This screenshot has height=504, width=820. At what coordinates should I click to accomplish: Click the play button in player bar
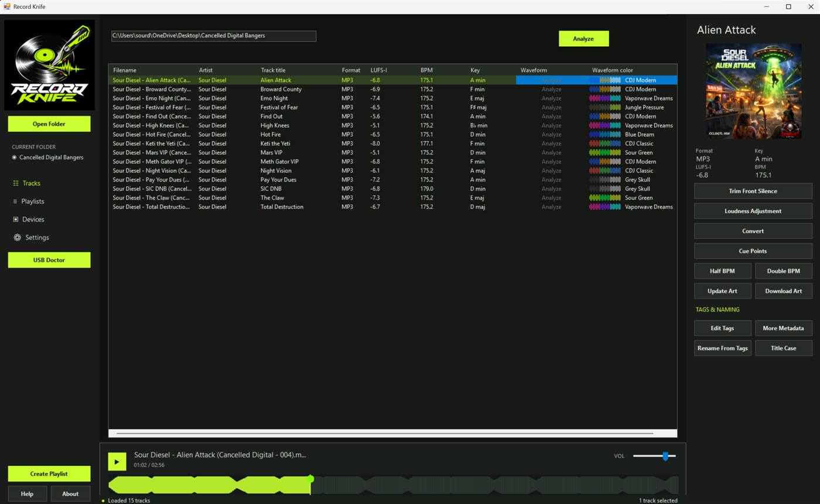pyautogui.click(x=117, y=461)
